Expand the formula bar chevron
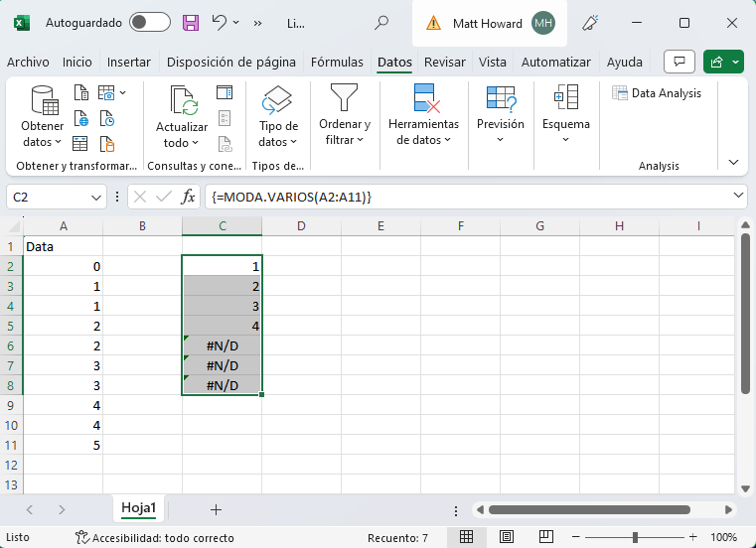 click(736, 197)
